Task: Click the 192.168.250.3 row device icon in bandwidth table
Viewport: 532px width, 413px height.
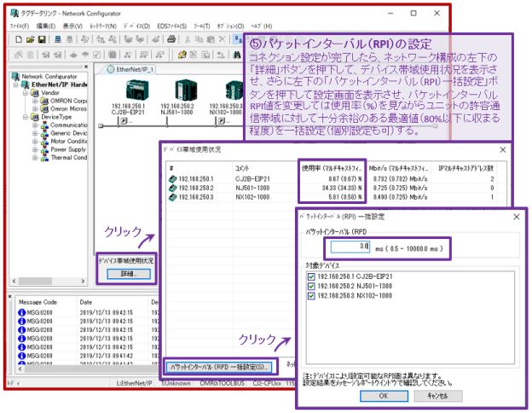Action: (x=173, y=197)
